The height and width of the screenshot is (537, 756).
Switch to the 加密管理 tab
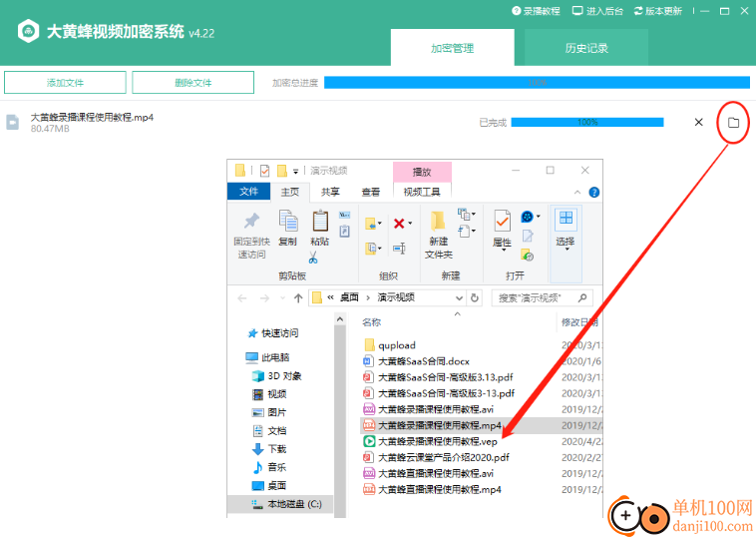coord(452,48)
